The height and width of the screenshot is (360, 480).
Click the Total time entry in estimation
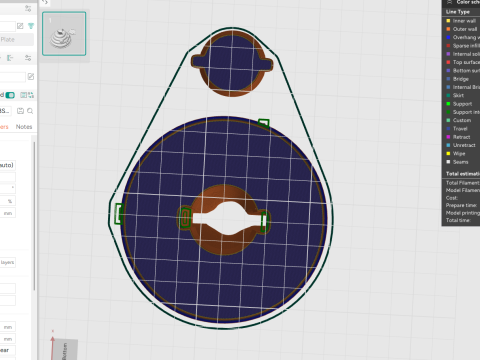[458, 220]
